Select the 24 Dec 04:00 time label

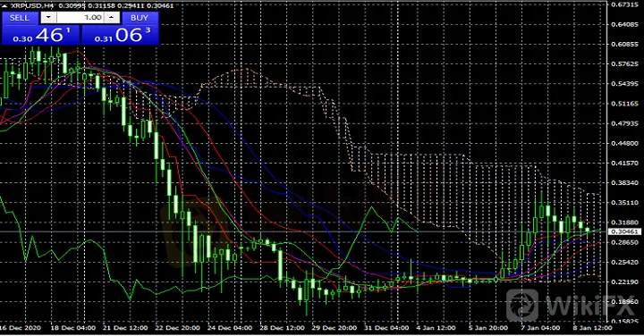click(x=229, y=328)
